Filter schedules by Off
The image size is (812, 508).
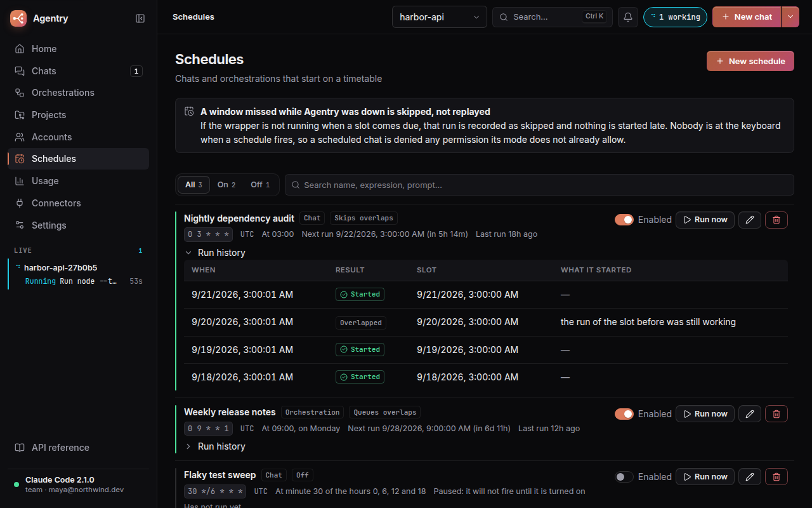[260, 185]
